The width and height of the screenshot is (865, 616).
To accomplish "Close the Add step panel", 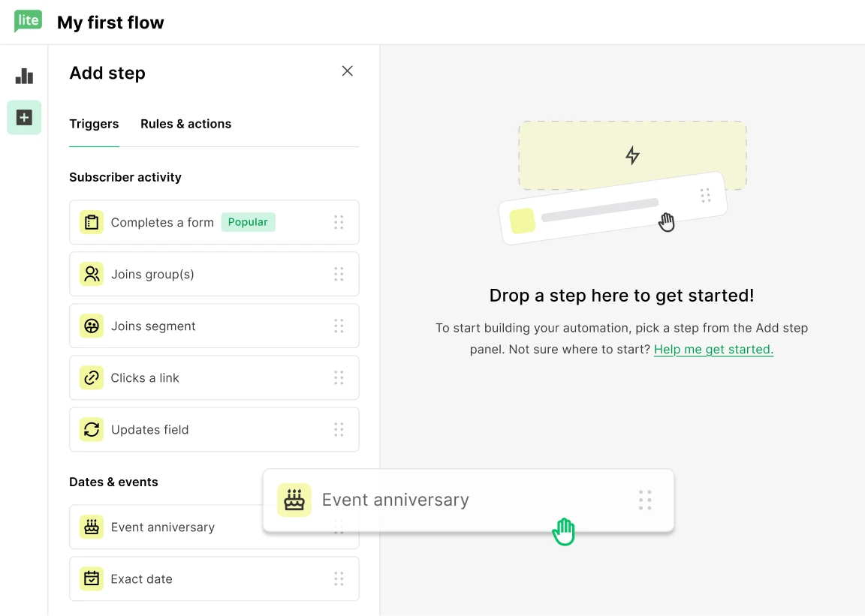I will pos(347,71).
